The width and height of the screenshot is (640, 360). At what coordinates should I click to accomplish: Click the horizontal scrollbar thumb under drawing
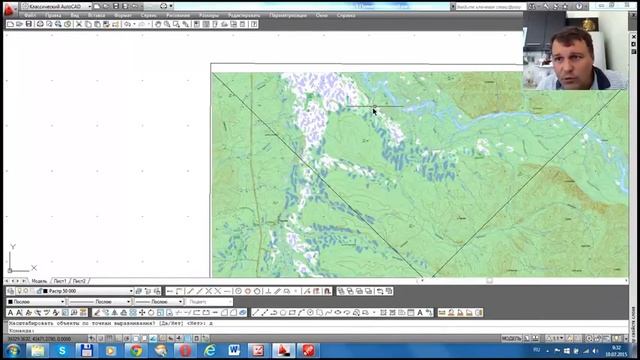(x=489, y=281)
